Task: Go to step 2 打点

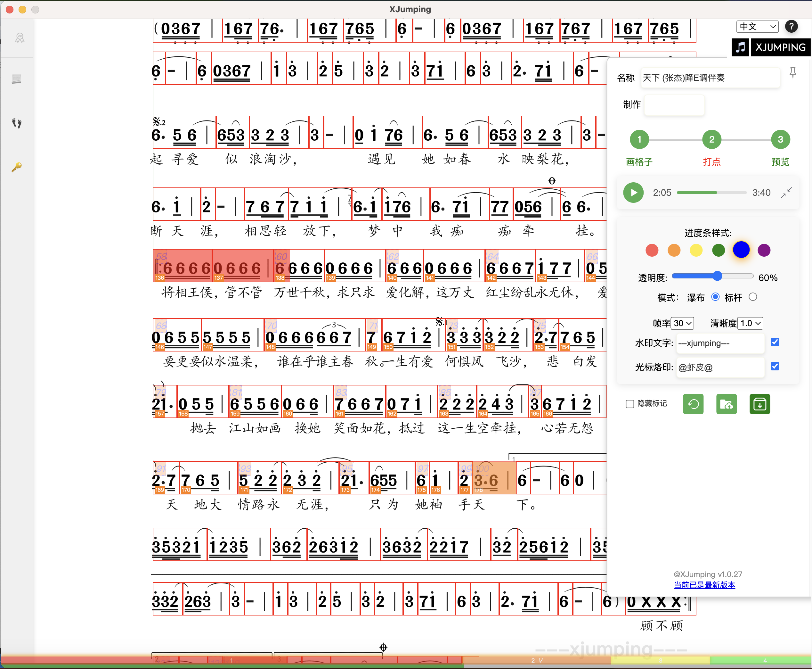Action: click(711, 139)
